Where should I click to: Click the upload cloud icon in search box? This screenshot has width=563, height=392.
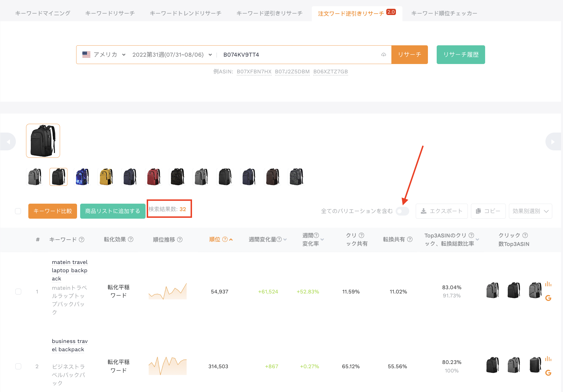383,55
